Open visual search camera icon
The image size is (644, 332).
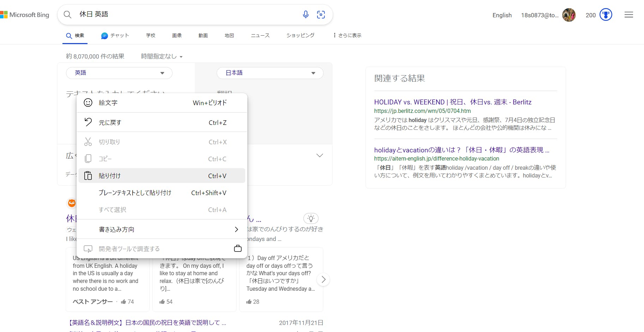[x=321, y=14]
